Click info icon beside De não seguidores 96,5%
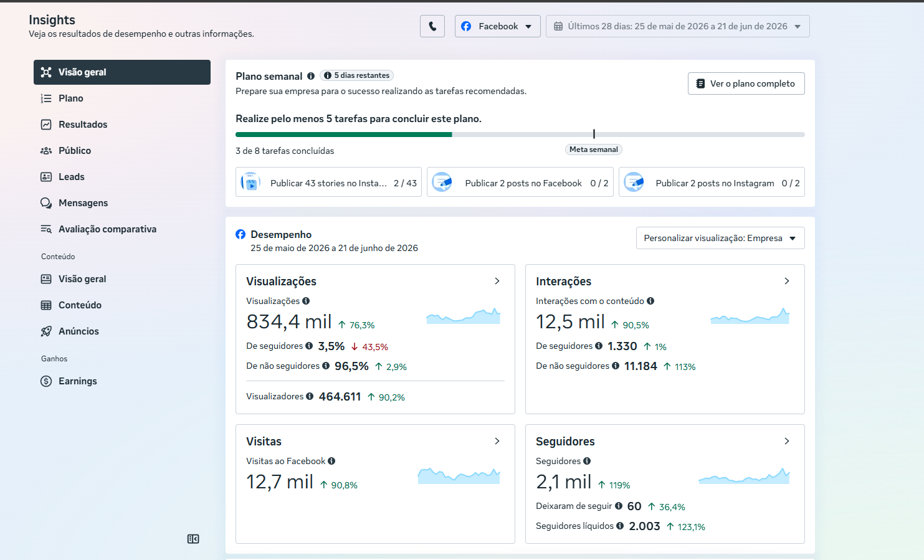The width and height of the screenshot is (924, 560). [326, 366]
